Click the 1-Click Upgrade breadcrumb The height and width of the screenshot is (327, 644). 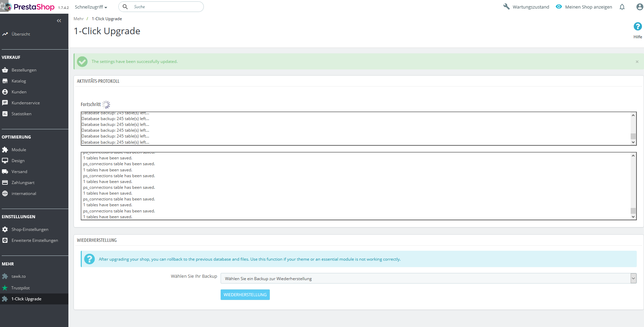[107, 19]
